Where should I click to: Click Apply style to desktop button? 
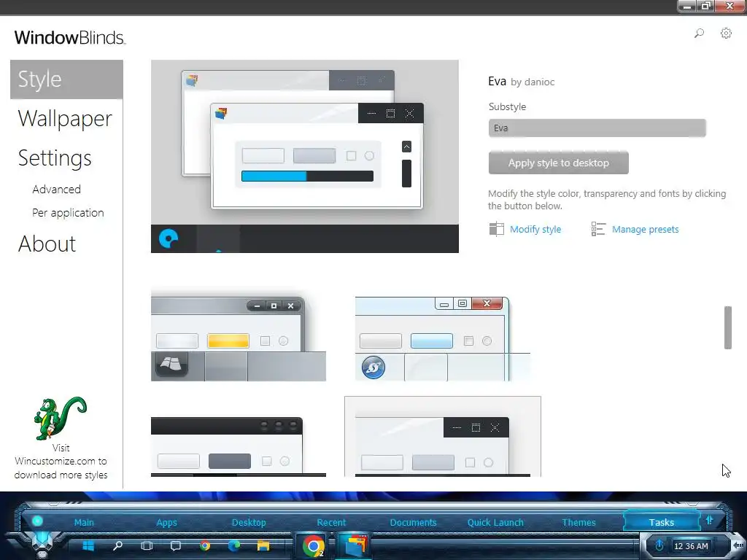click(x=558, y=163)
